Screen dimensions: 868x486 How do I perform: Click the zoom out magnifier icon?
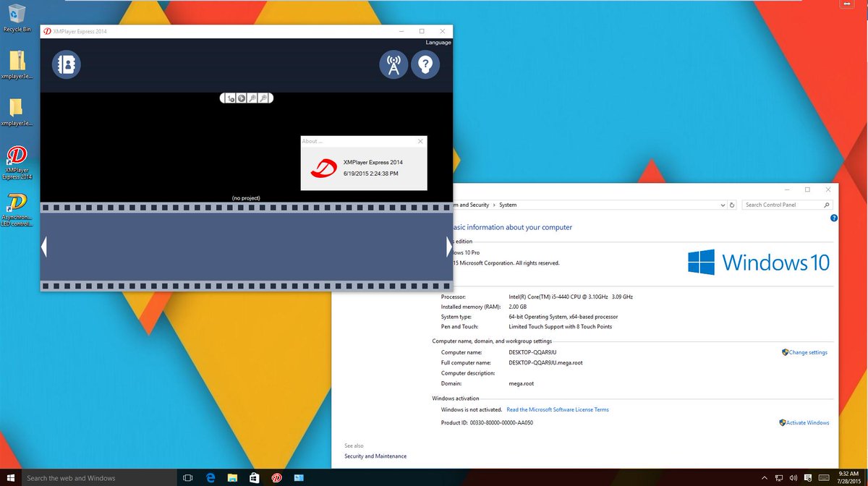click(264, 98)
